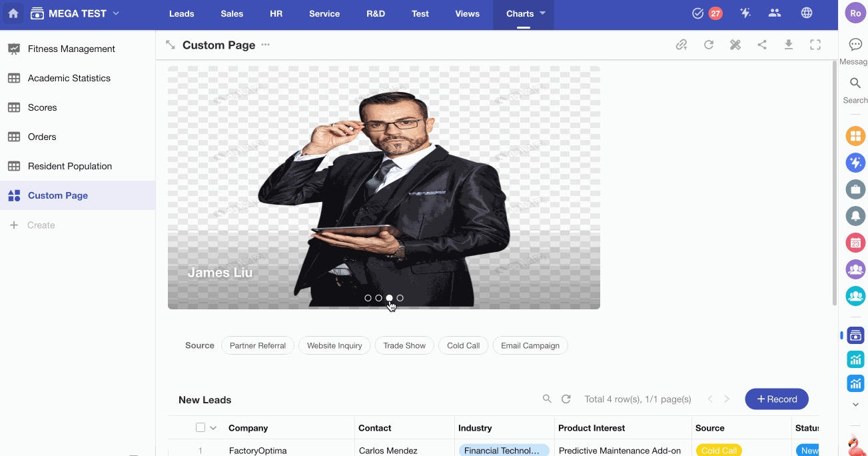Click the home icon in top bar
The height and width of the screenshot is (456, 868).
tap(13, 13)
